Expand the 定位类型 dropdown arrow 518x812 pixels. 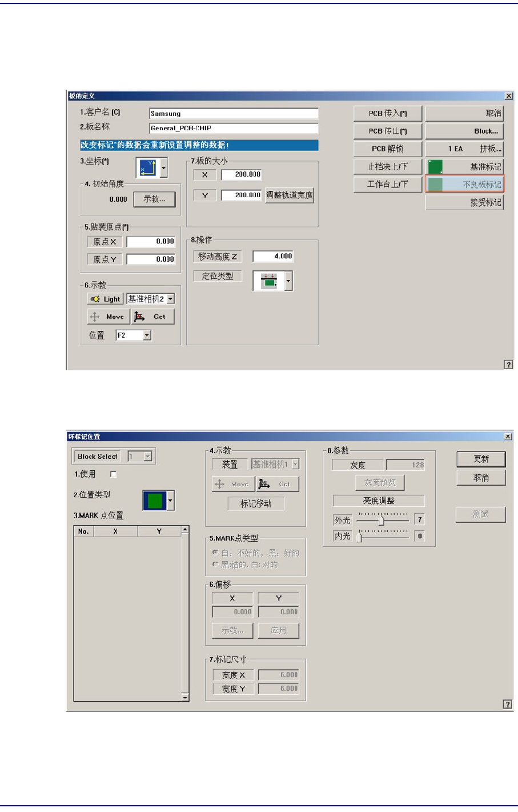[x=288, y=281]
